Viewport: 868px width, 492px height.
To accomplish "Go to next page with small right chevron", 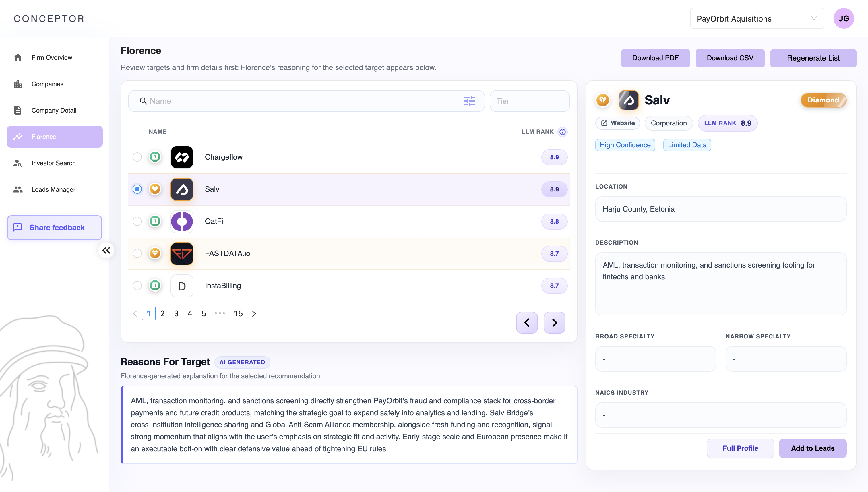I will click(254, 314).
